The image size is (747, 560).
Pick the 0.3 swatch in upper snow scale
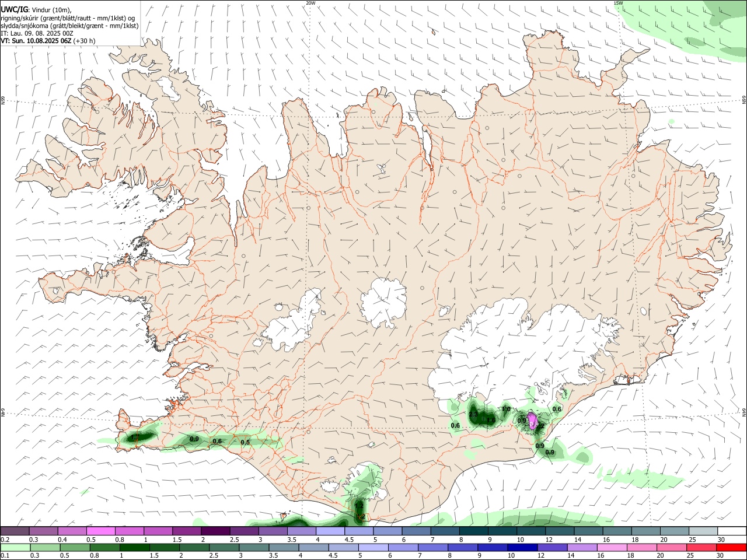(x=43, y=531)
